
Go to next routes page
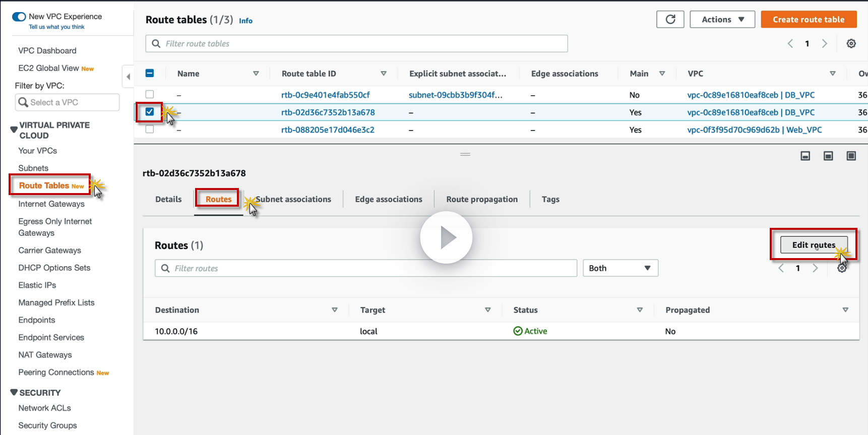815,268
